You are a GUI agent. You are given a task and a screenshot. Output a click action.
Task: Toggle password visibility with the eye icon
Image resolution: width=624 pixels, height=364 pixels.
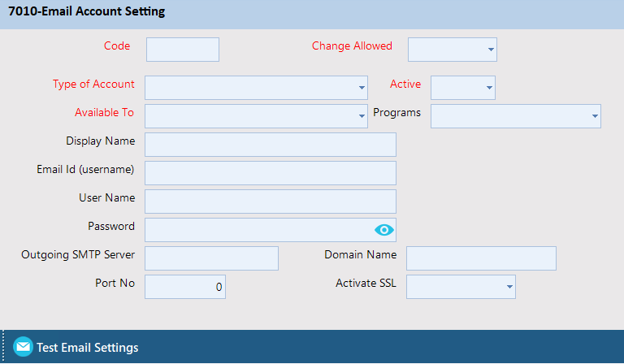click(x=383, y=230)
